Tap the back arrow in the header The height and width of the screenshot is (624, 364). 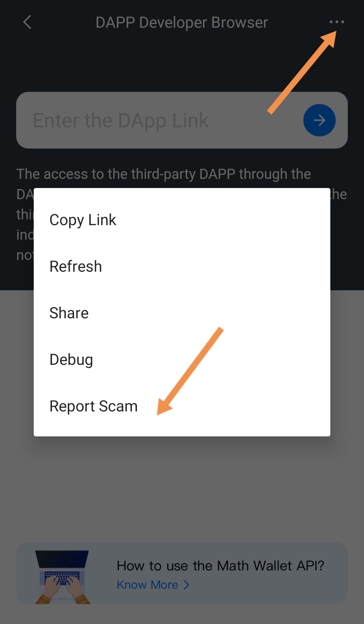tap(27, 22)
